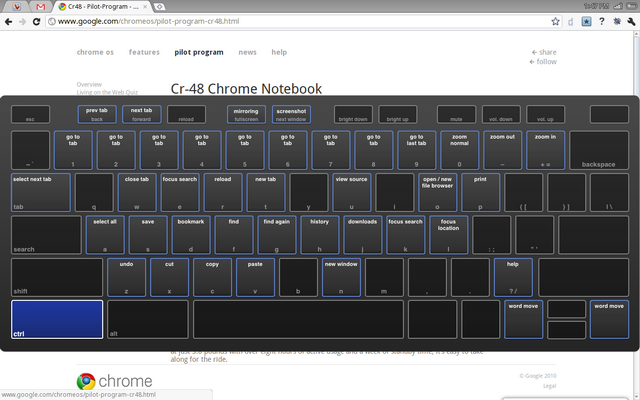This screenshot has height=400, width=640.
Task: Click the Legal footer link
Action: pos(549,386)
